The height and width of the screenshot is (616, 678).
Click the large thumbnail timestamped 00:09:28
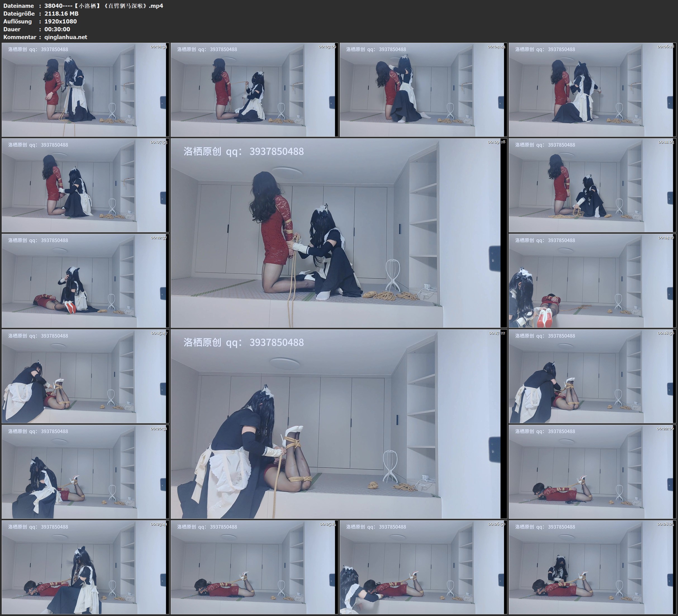[338, 233]
